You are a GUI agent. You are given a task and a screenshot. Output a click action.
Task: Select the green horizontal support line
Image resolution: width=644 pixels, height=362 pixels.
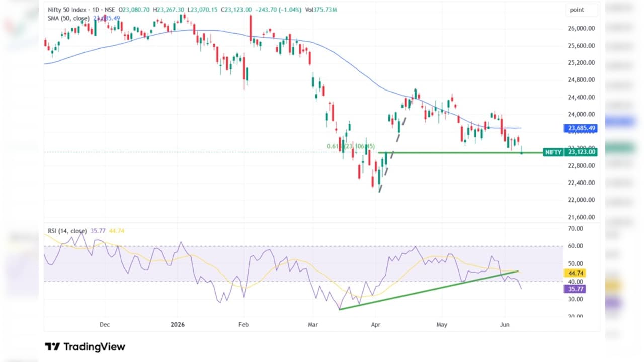point(460,152)
